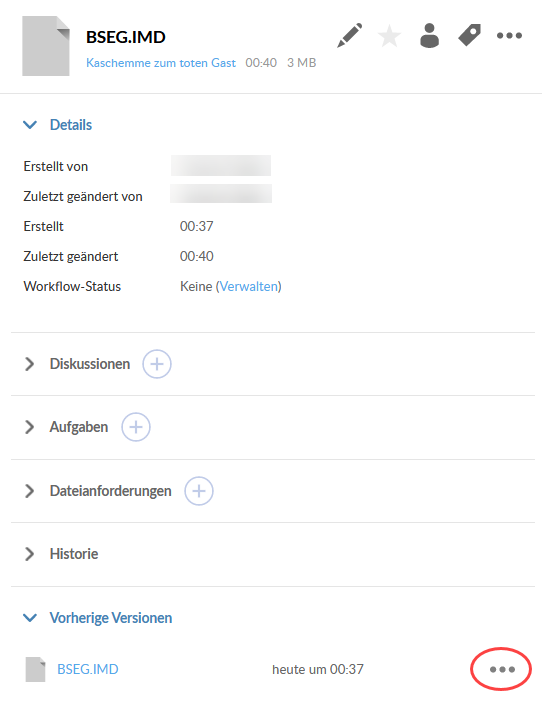
Task: Open the large BSEG.IMD file thumbnail
Action: coord(46,46)
